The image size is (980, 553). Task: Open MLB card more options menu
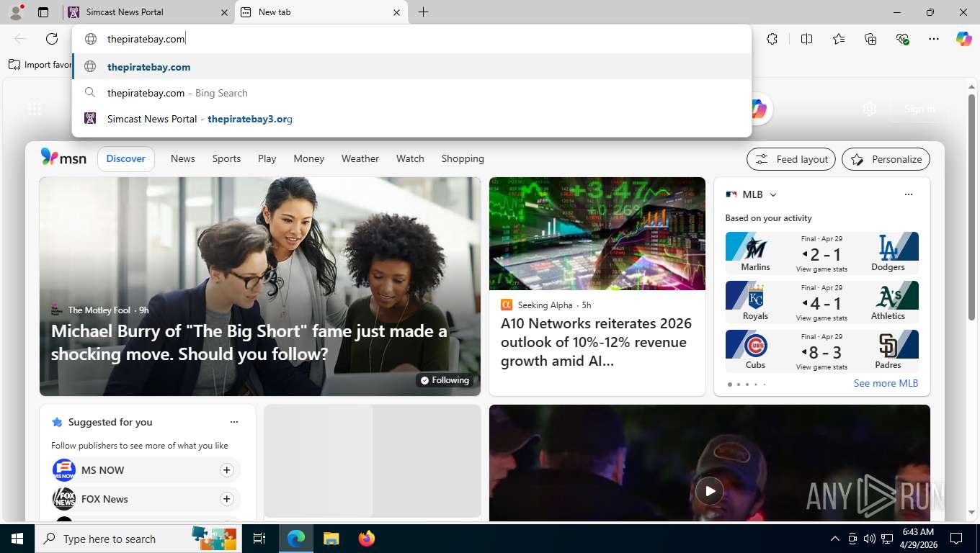coord(909,194)
